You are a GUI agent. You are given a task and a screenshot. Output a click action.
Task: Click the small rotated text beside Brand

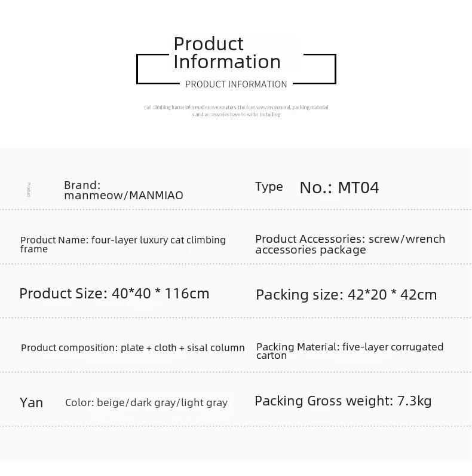tap(29, 190)
